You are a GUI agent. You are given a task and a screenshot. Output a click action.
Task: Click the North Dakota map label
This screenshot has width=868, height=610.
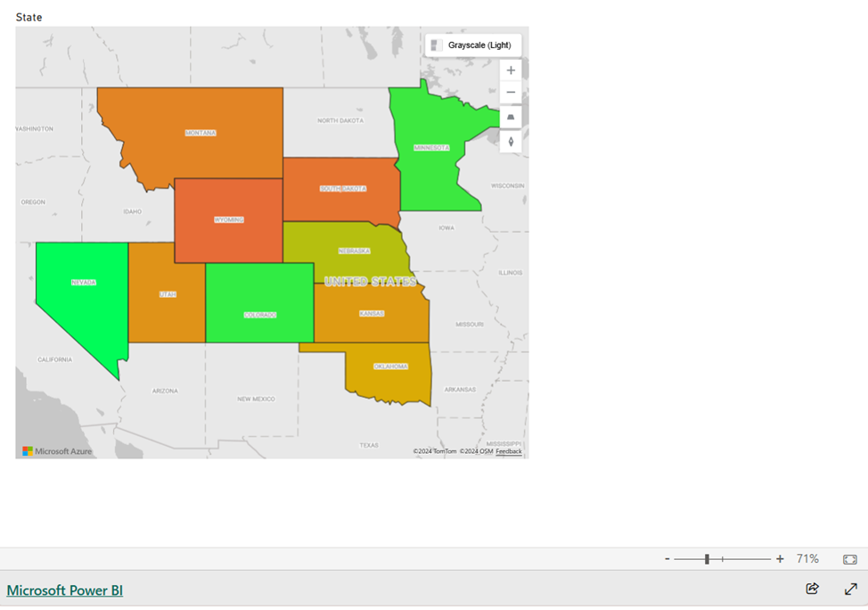point(340,120)
